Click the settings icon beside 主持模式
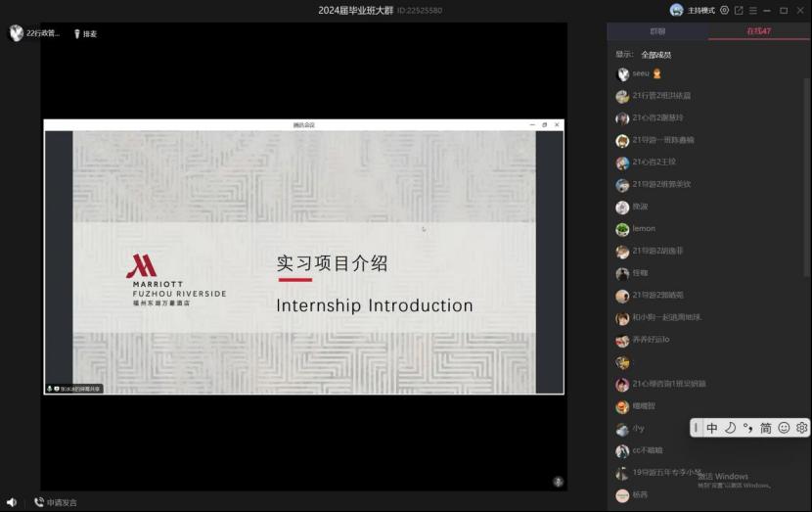812x512 pixels. click(x=724, y=11)
